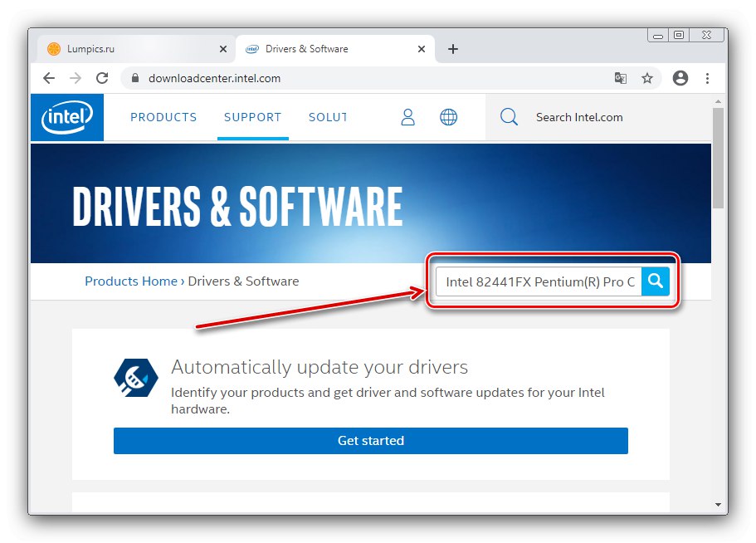Open the SUPPORT menu

click(x=252, y=117)
